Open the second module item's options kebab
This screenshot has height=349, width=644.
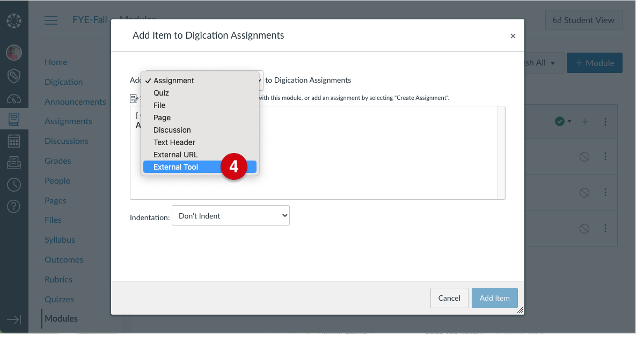pyautogui.click(x=605, y=192)
